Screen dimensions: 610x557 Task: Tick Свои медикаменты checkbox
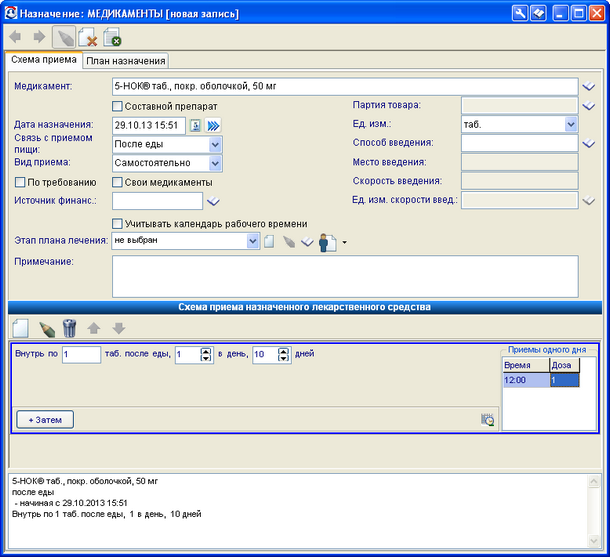[117, 182]
